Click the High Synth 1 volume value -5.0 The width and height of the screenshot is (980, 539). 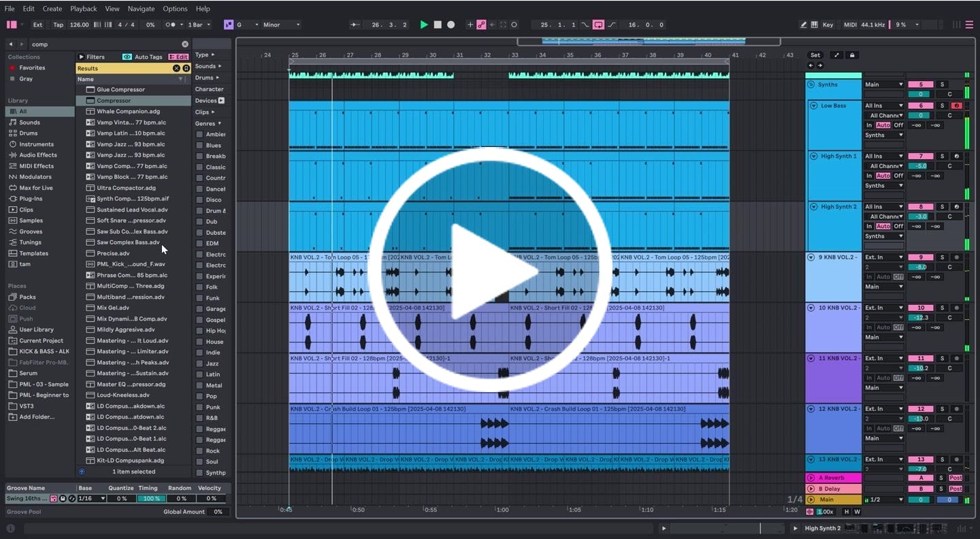point(920,166)
